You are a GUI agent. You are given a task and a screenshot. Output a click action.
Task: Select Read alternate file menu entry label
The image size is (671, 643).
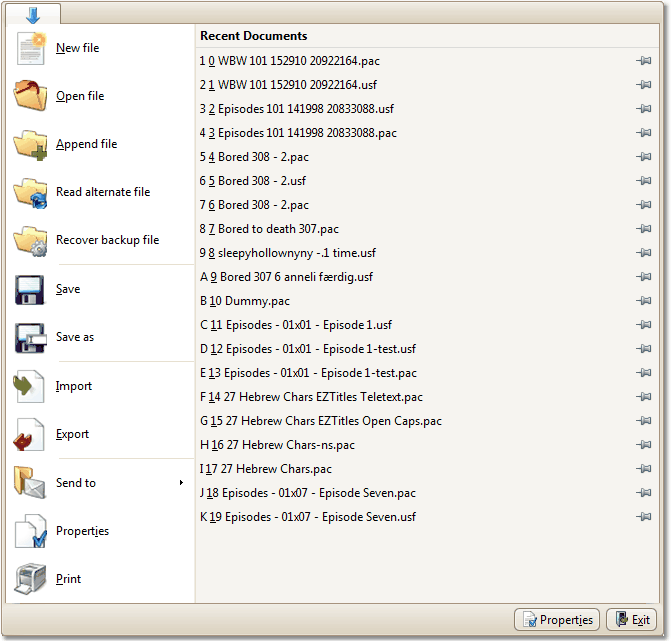tap(103, 192)
